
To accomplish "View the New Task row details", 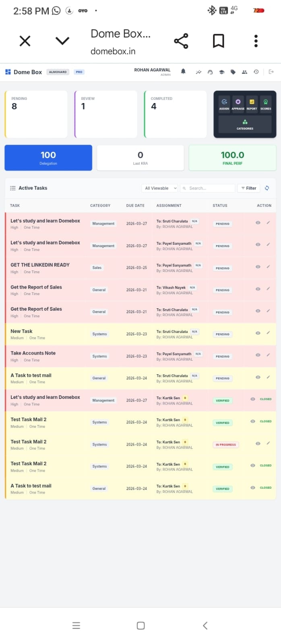I will click(258, 333).
